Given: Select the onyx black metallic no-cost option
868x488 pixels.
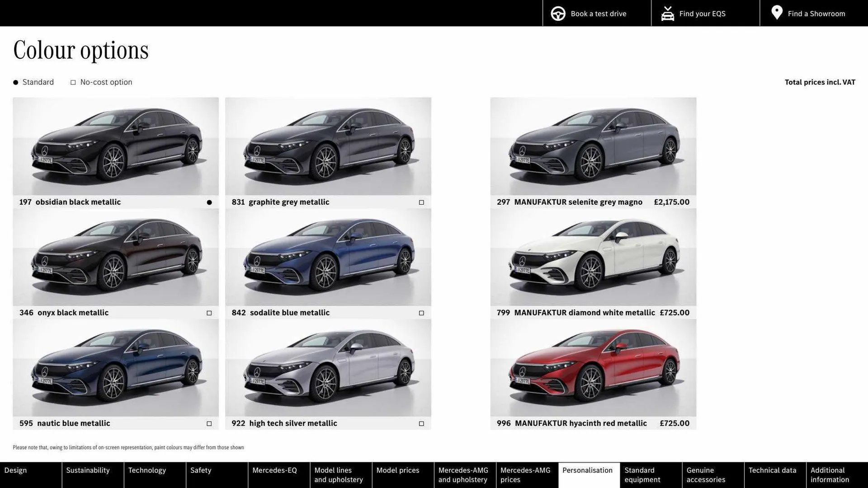Looking at the screenshot, I should click(209, 312).
